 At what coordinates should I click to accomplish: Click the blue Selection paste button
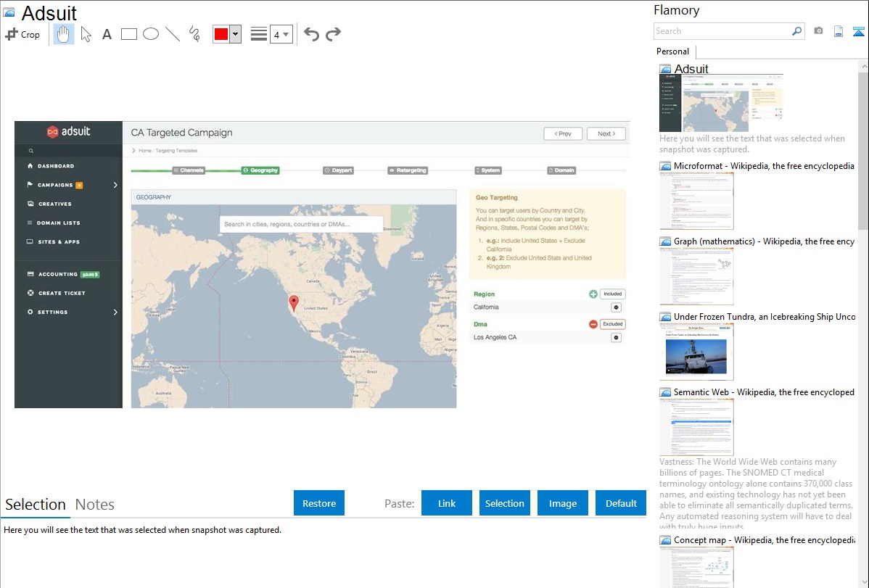coord(504,503)
